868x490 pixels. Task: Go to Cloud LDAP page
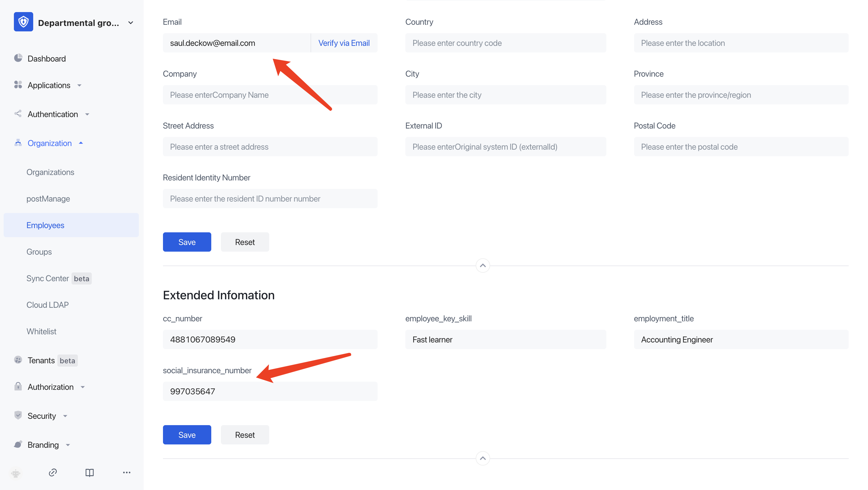coord(47,305)
